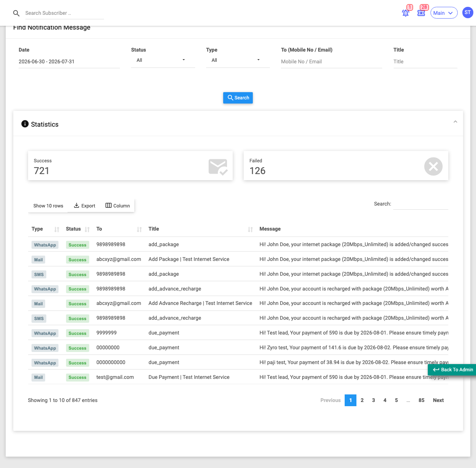Click the Failed cross circle icon
Image resolution: width=476 pixels, height=468 pixels.
[x=433, y=166]
